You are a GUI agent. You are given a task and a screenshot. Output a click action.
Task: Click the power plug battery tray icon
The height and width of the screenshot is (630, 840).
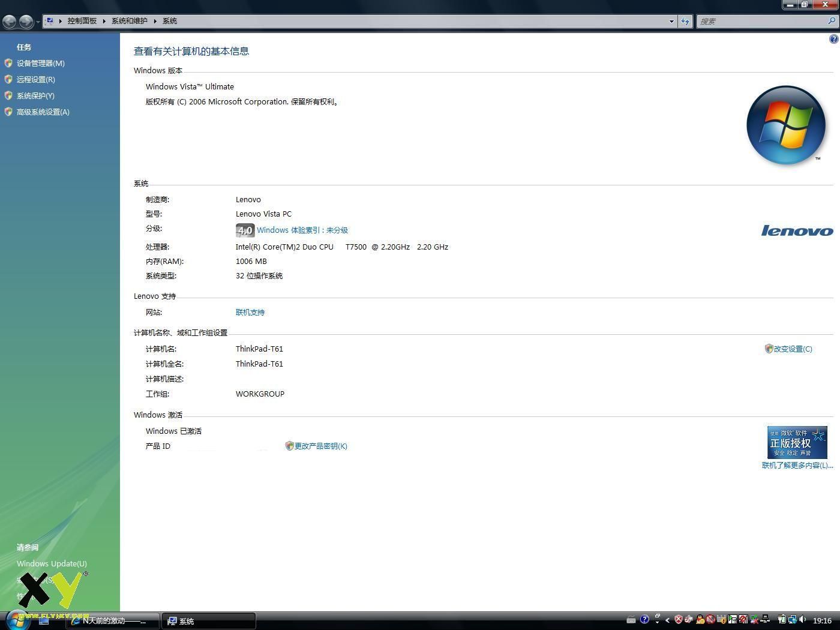click(x=782, y=620)
